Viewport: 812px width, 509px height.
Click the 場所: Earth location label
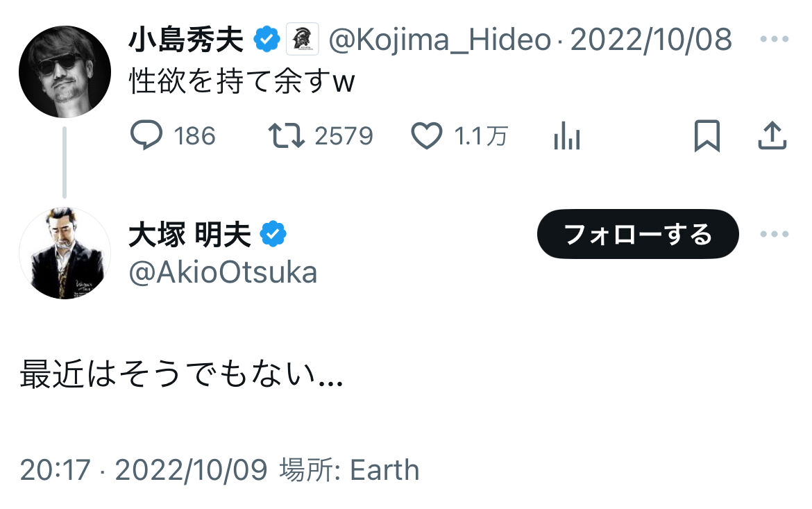349,470
